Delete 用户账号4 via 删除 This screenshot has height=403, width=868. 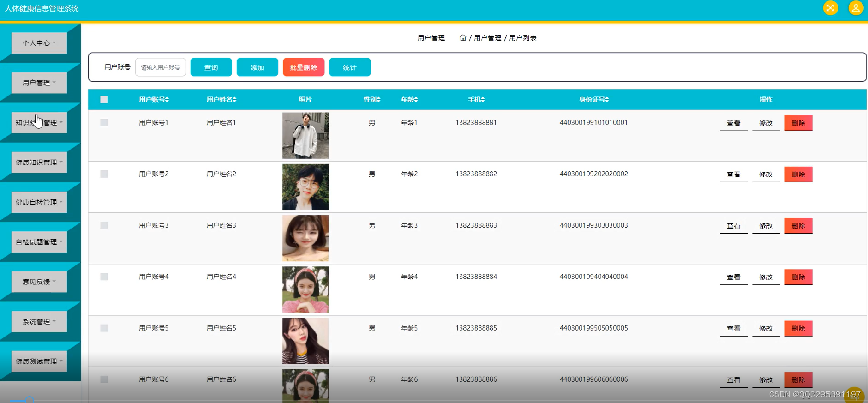tap(798, 277)
